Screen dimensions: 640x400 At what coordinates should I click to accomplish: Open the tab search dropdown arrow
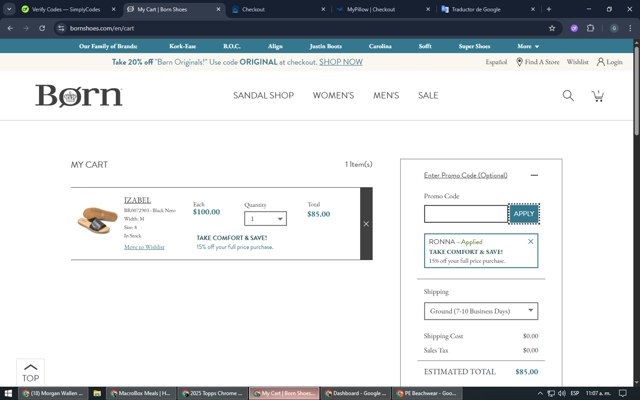pyautogui.click(x=9, y=9)
